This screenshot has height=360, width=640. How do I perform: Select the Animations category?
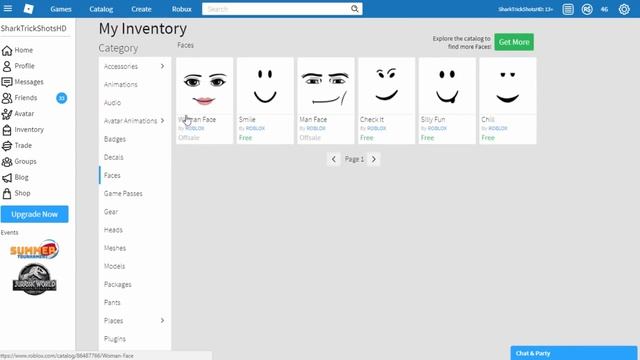(x=121, y=84)
